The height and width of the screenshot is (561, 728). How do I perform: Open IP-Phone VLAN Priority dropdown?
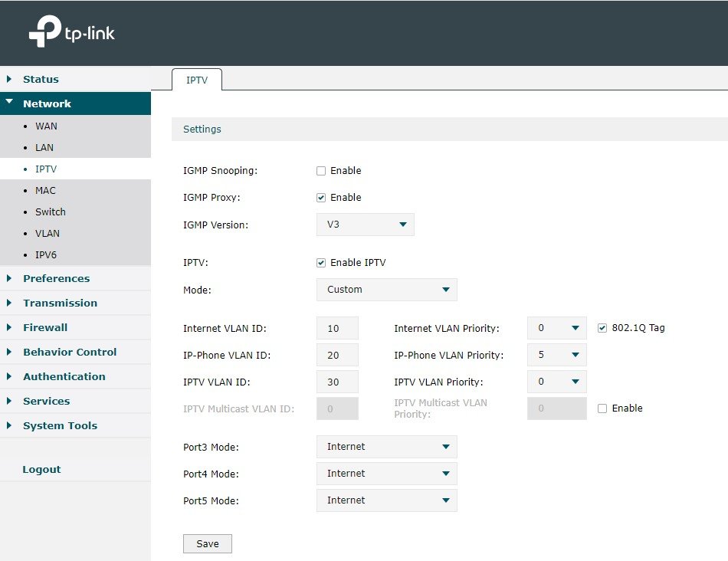pos(556,355)
